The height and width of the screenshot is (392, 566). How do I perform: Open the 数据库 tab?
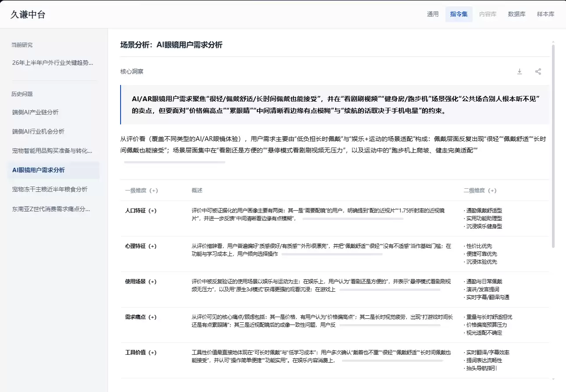(x=516, y=14)
